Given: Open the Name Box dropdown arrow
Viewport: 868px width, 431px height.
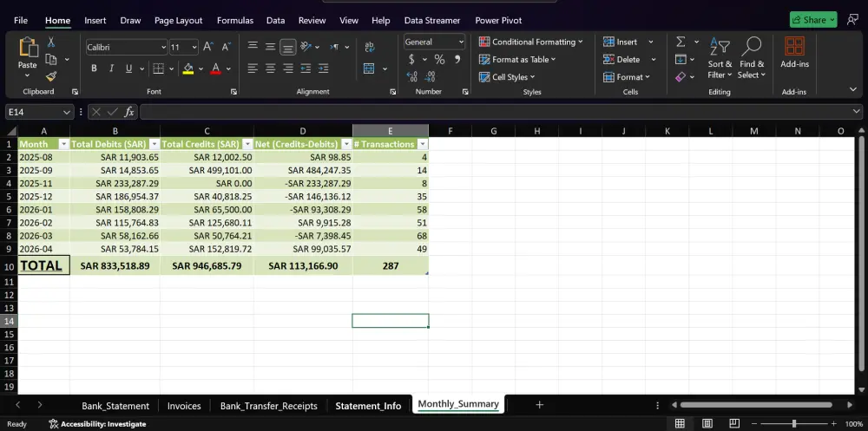Looking at the screenshot, I should [67, 112].
